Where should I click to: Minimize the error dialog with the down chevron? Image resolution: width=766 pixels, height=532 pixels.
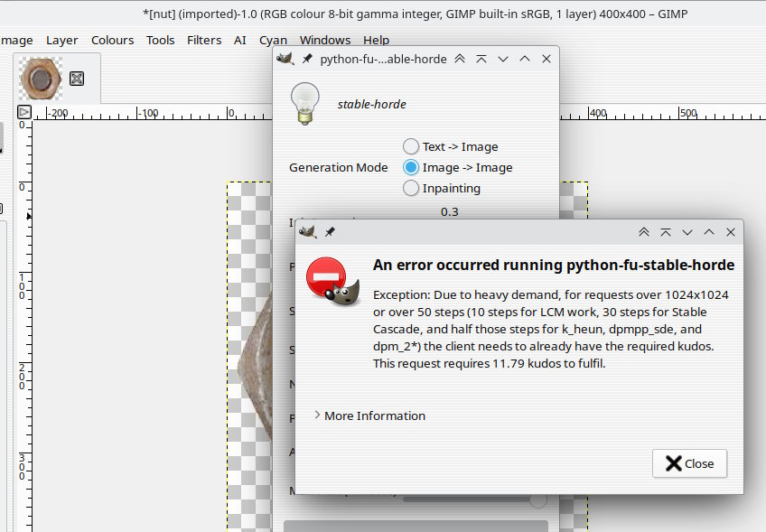(687, 232)
